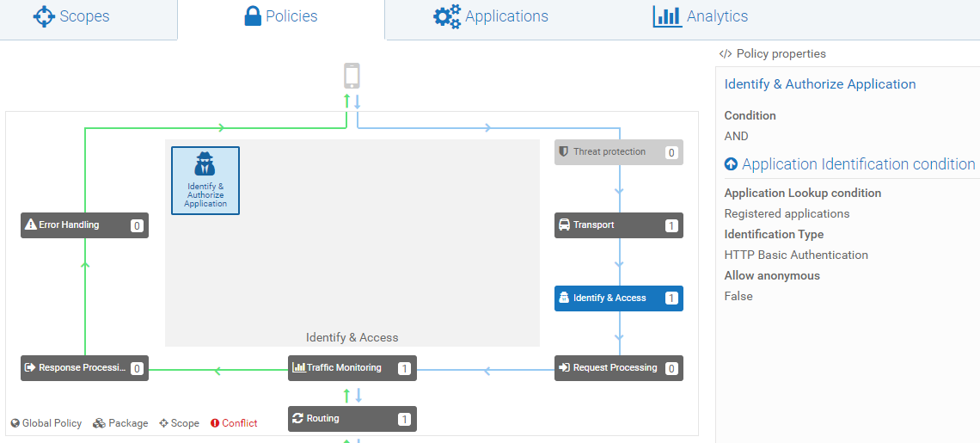Select the Routing stage
The image size is (980, 443).
click(352, 419)
